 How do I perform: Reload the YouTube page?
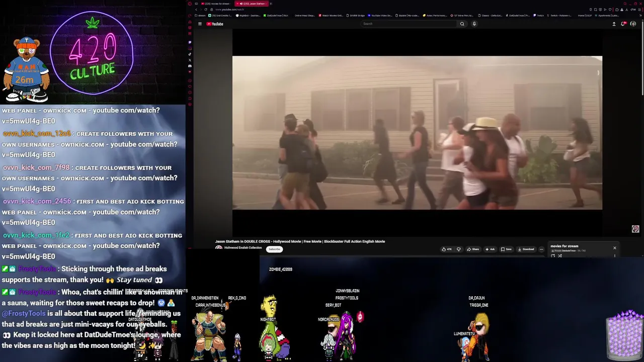point(206,10)
